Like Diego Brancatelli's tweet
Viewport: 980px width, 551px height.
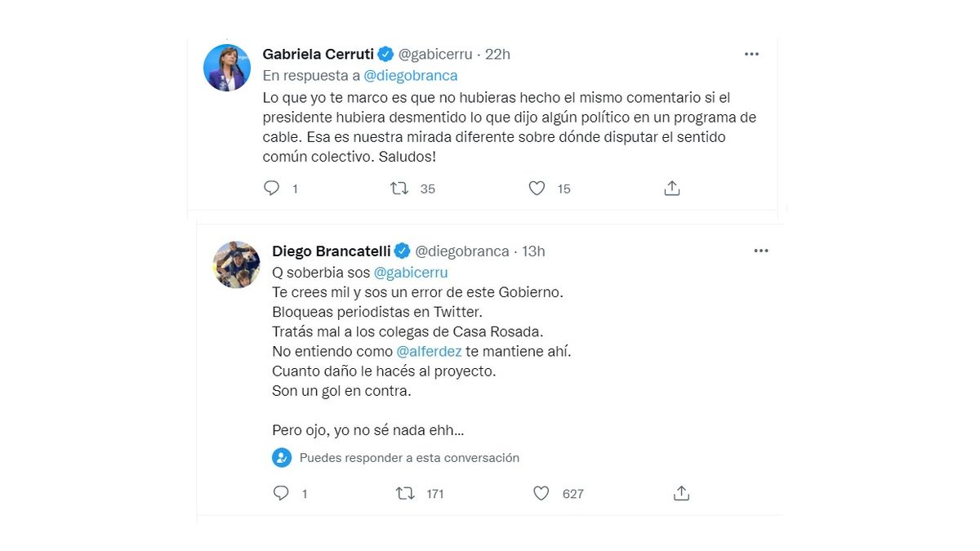tap(541, 493)
